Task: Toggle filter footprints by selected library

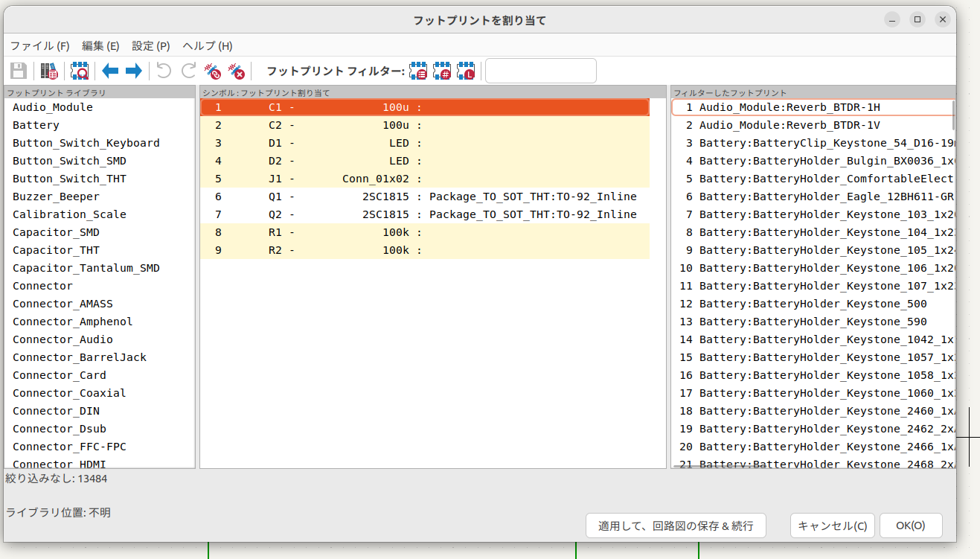Action: (x=466, y=71)
